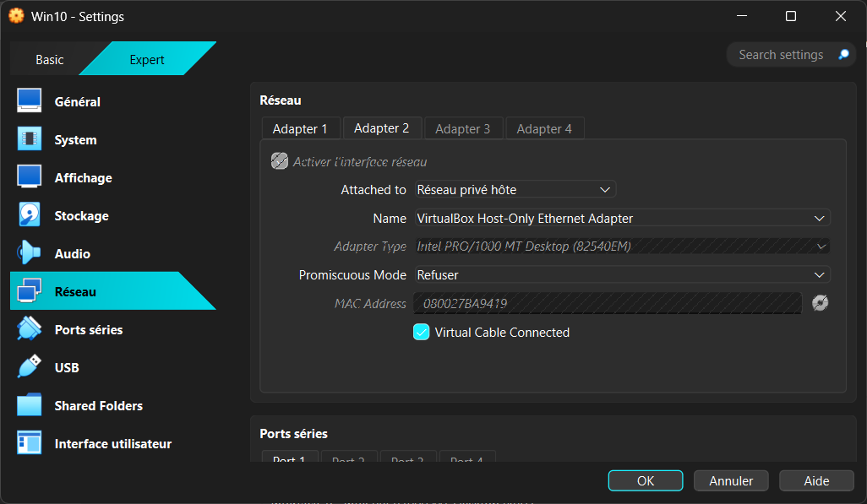Open the Audio speaker icon

pos(30,253)
